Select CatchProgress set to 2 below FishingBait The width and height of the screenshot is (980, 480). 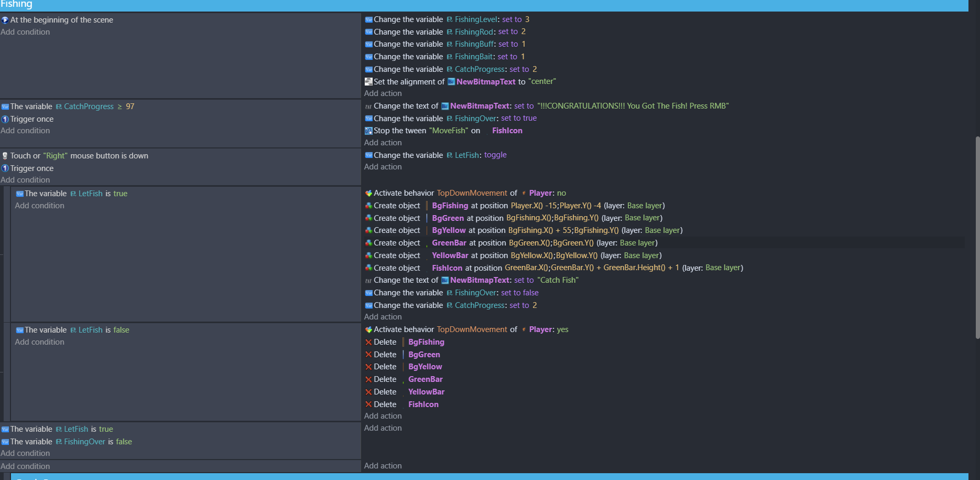click(x=451, y=69)
